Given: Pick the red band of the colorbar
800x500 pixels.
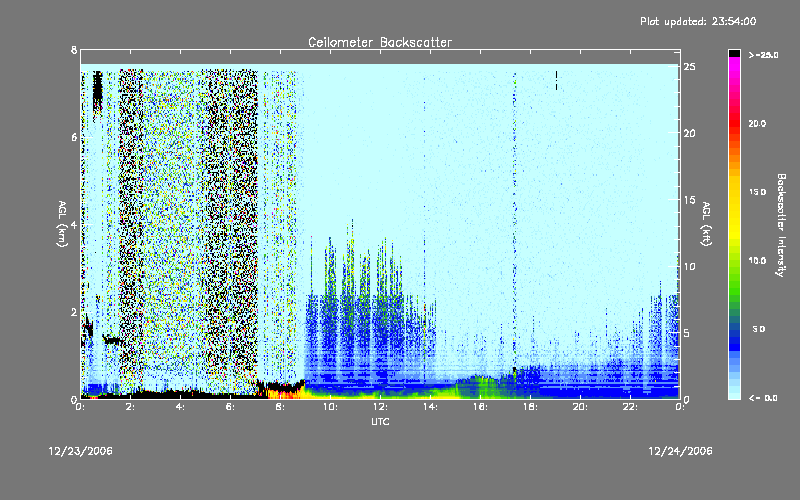Looking at the screenshot, I should pyautogui.click(x=734, y=122).
